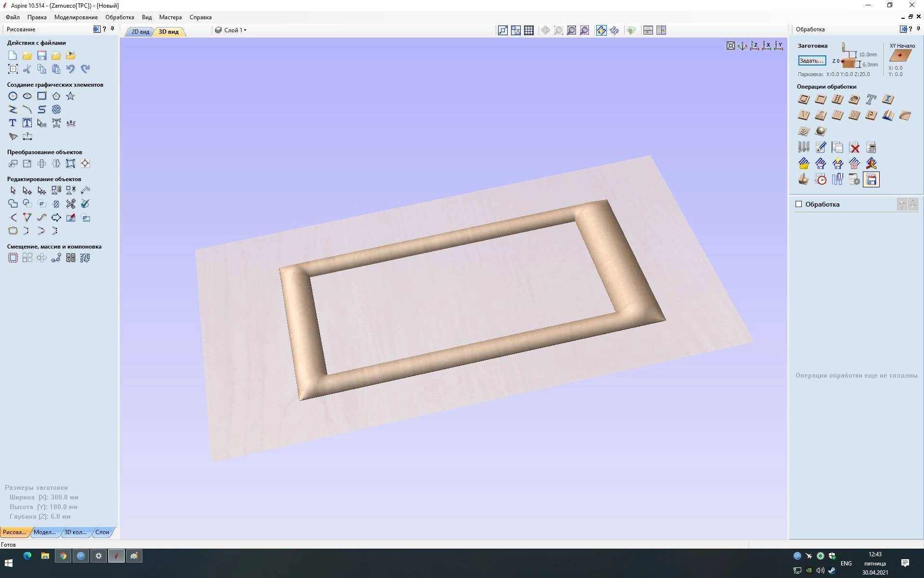Open the Моделирование menu
This screenshot has width=924, height=578.
[x=76, y=17]
